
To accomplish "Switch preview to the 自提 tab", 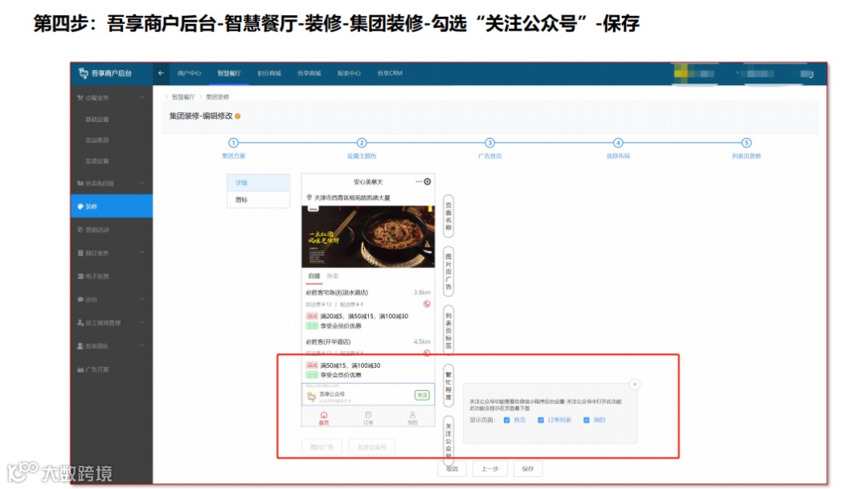I will click(314, 276).
